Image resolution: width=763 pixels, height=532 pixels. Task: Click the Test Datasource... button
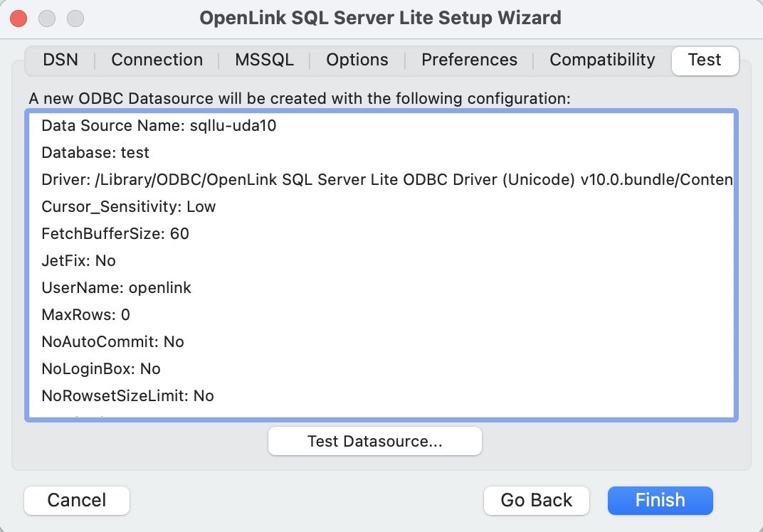click(x=375, y=441)
